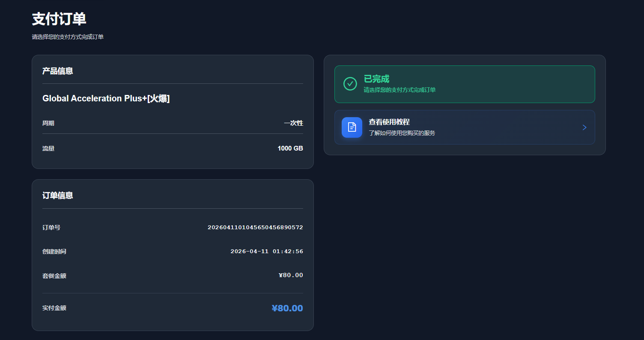The width and height of the screenshot is (644, 340).
Task: Click the chevron arrow on tutorial card
Action: [x=584, y=127]
